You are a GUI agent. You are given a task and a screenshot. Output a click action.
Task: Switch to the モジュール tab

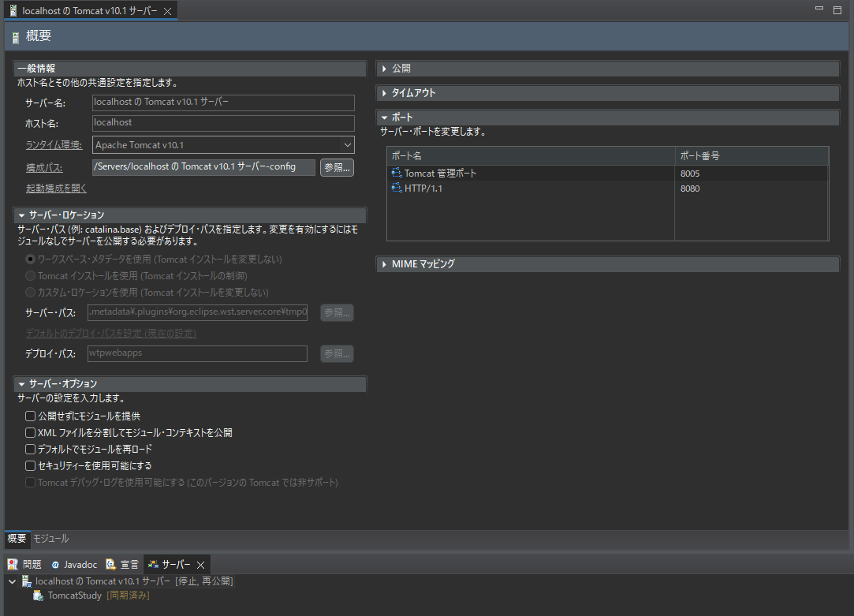[50, 539]
